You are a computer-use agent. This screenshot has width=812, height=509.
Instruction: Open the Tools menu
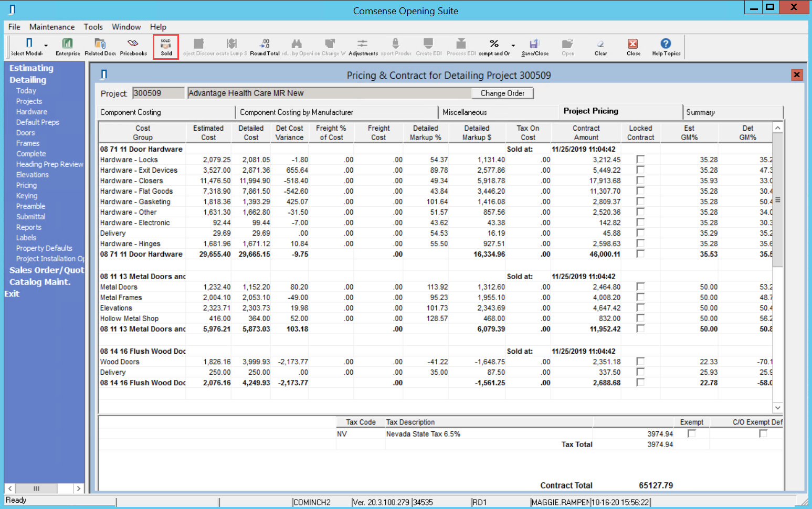click(x=93, y=27)
